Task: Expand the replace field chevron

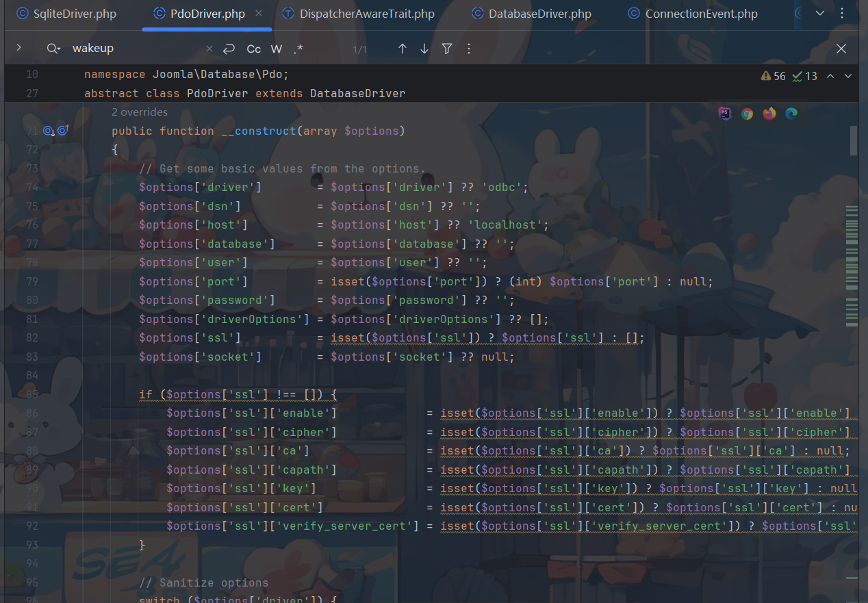Action: [18, 48]
